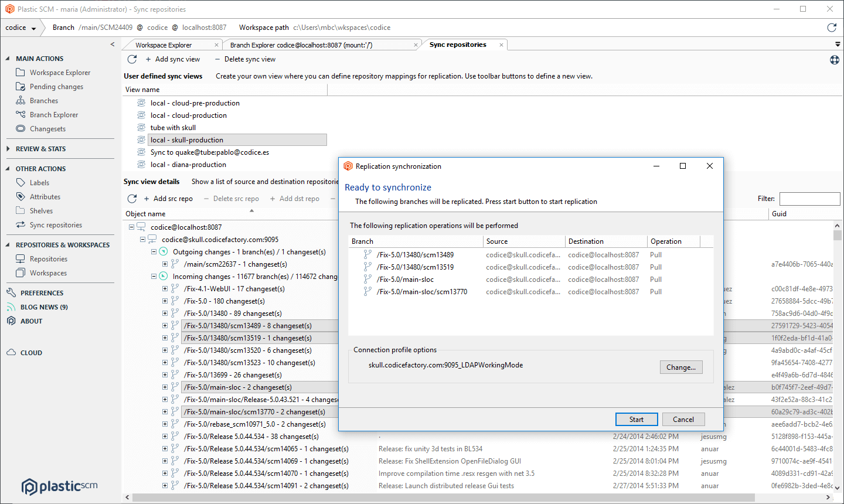The width and height of the screenshot is (844, 504).
Task: Click the Guid column header
Action: pyautogui.click(x=806, y=214)
